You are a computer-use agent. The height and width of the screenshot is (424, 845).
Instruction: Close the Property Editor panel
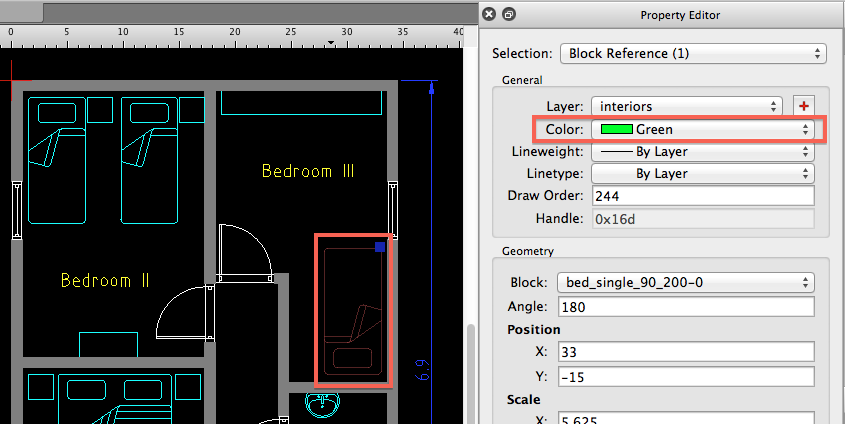pyautogui.click(x=488, y=15)
